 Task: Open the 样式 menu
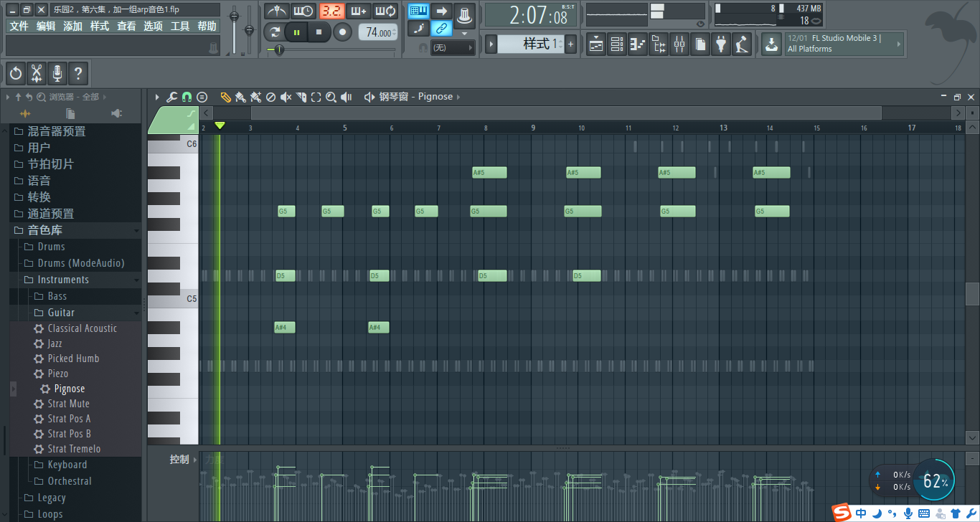(x=99, y=26)
